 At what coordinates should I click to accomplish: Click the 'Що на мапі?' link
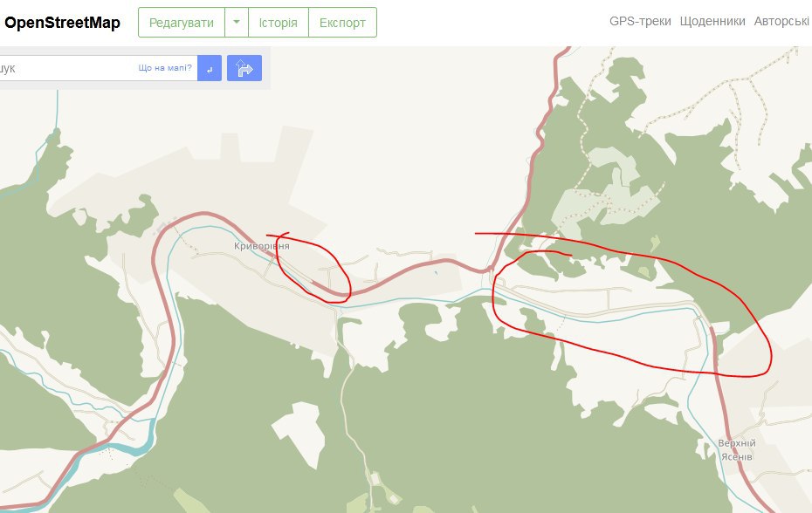tap(165, 68)
